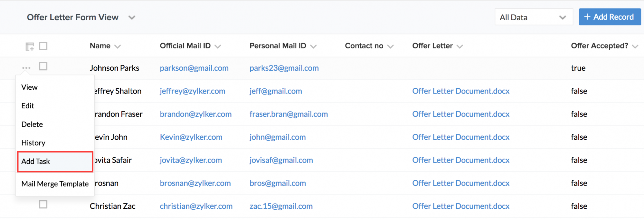
Task: Open the Personal Mail ID column chevron
Action: point(313,46)
